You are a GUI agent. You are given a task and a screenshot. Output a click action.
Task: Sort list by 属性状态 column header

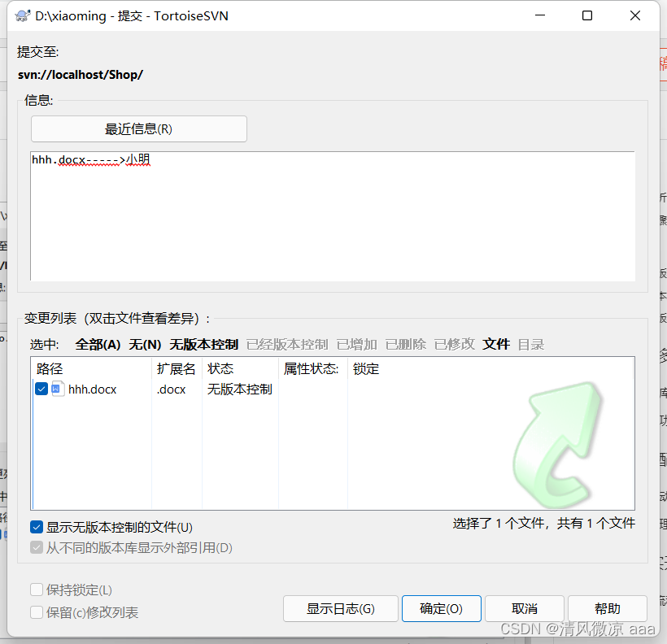[x=313, y=368]
